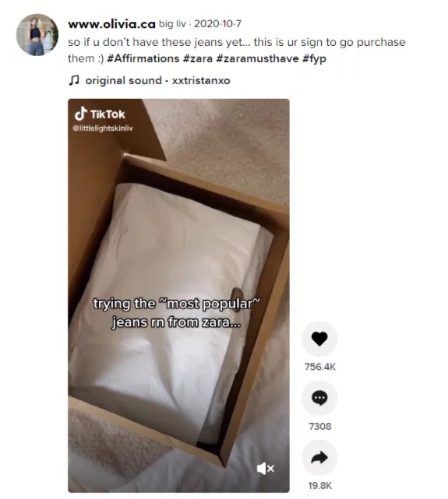Open the #zaramusthave hashtag
Viewport: 448px width, 499px height.
257,58
